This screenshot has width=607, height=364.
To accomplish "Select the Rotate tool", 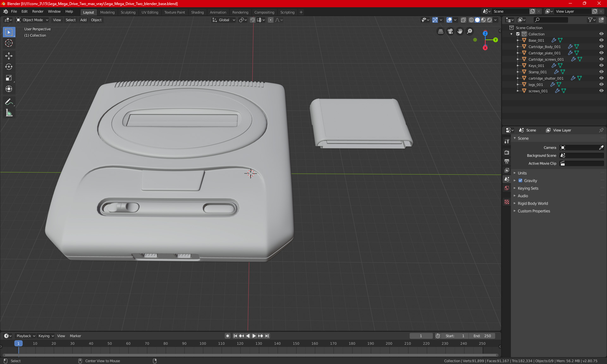I will 9,67.
